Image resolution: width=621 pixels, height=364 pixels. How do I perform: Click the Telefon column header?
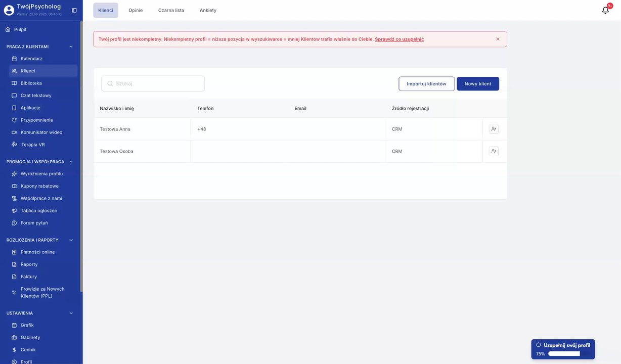[205, 108]
